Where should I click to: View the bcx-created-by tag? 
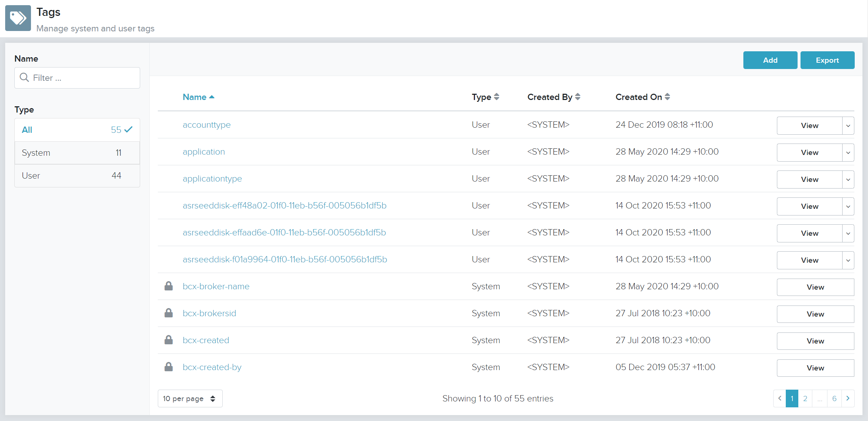pyautogui.click(x=815, y=368)
